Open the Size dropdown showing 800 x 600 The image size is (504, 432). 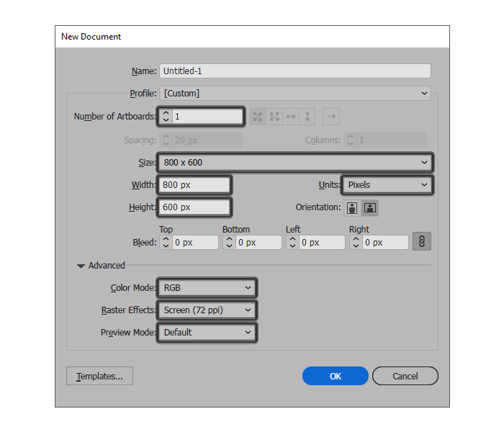(295, 163)
